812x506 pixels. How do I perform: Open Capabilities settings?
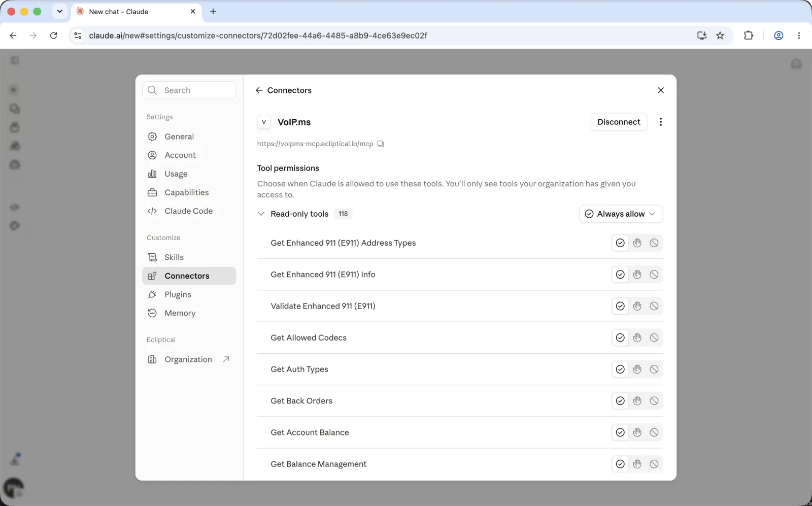pos(189,192)
